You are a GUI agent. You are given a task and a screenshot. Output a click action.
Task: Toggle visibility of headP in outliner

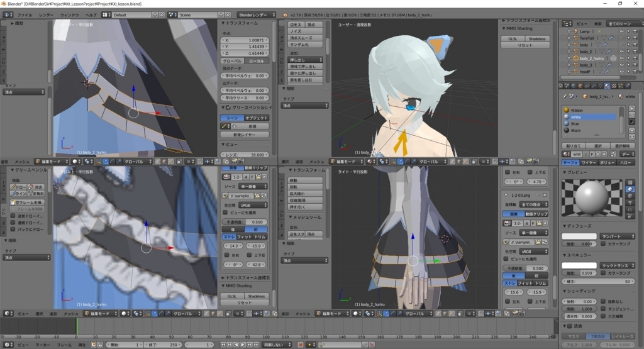621,72
